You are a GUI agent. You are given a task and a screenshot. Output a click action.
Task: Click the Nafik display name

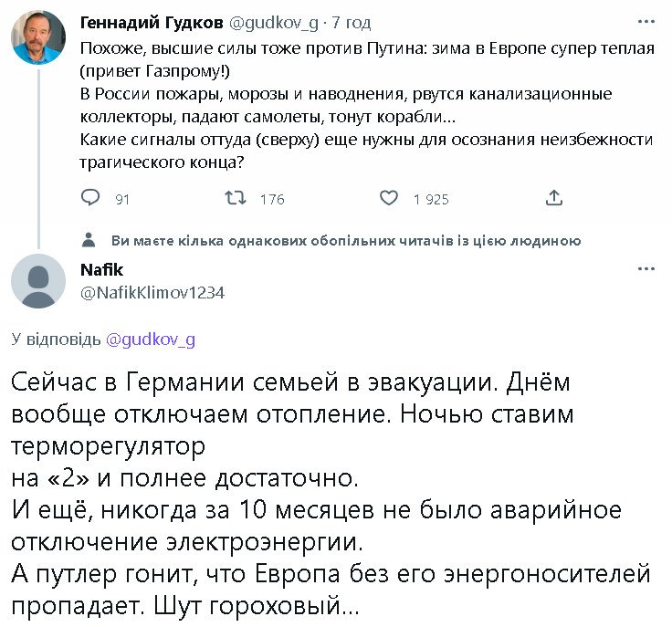[101, 269]
